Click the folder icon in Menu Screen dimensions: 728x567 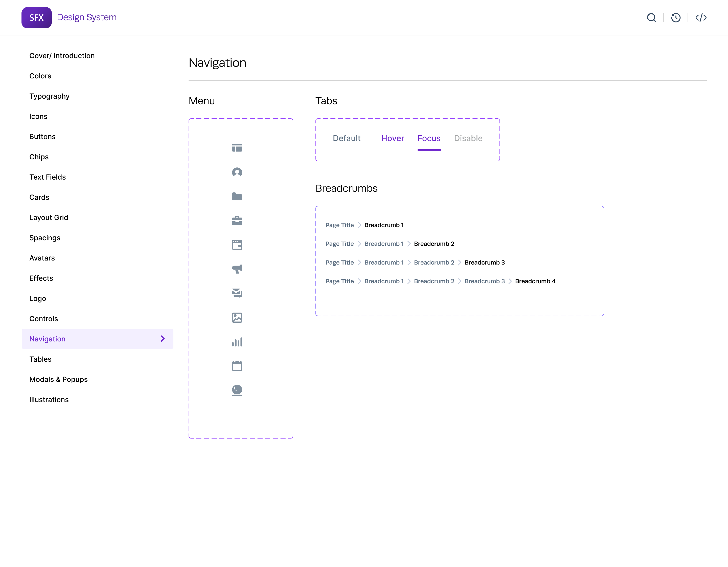(237, 197)
